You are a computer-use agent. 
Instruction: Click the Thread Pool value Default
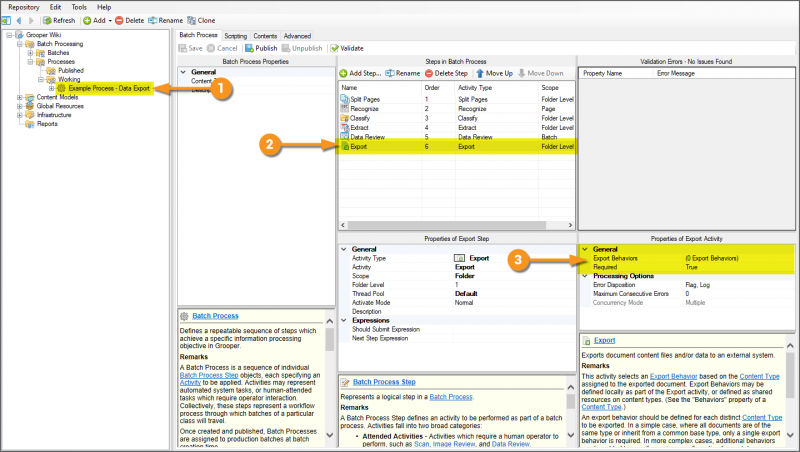[466, 294]
